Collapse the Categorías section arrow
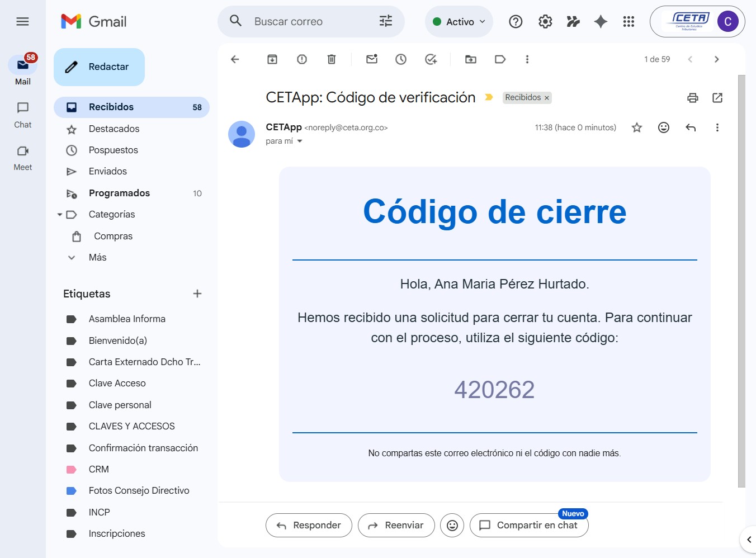 tap(59, 215)
